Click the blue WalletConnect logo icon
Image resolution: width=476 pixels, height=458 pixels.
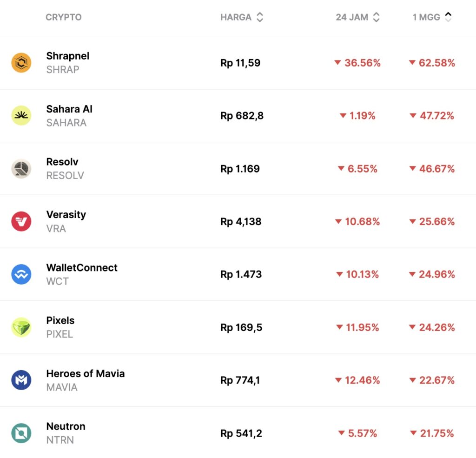click(x=21, y=274)
